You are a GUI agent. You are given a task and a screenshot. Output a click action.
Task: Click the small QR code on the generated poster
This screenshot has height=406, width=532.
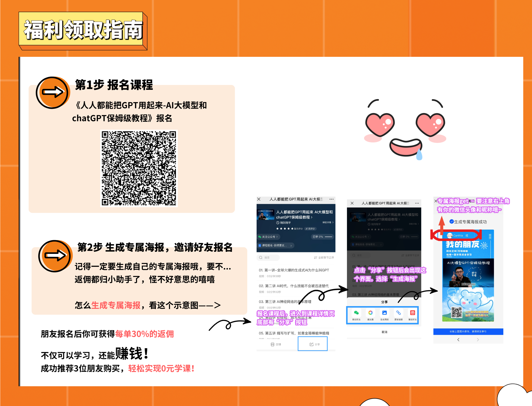(x=457, y=312)
